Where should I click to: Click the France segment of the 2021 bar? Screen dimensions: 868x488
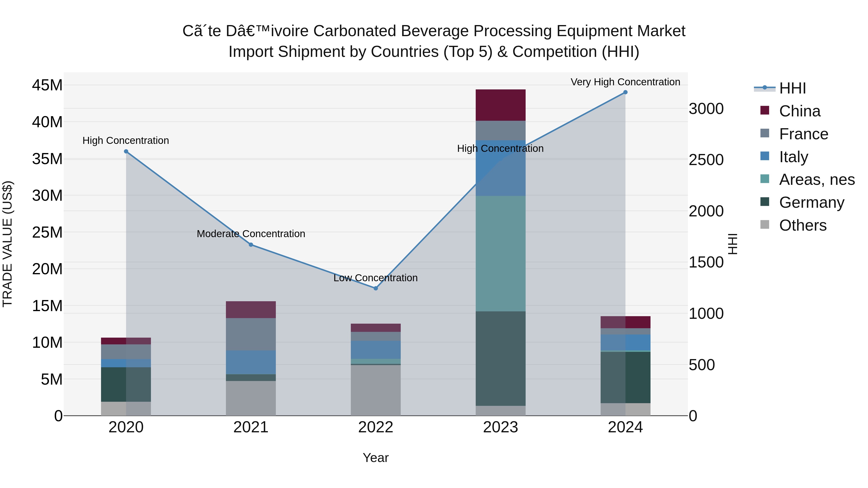pyautogui.click(x=251, y=334)
